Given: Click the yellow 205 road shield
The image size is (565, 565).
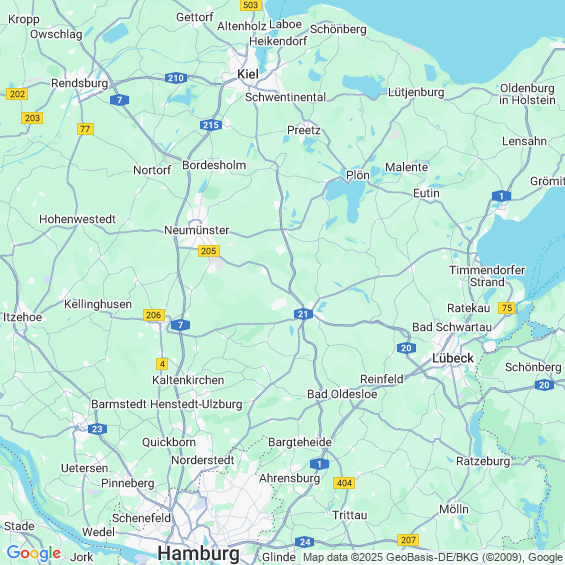Looking at the screenshot, I should tap(209, 251).
